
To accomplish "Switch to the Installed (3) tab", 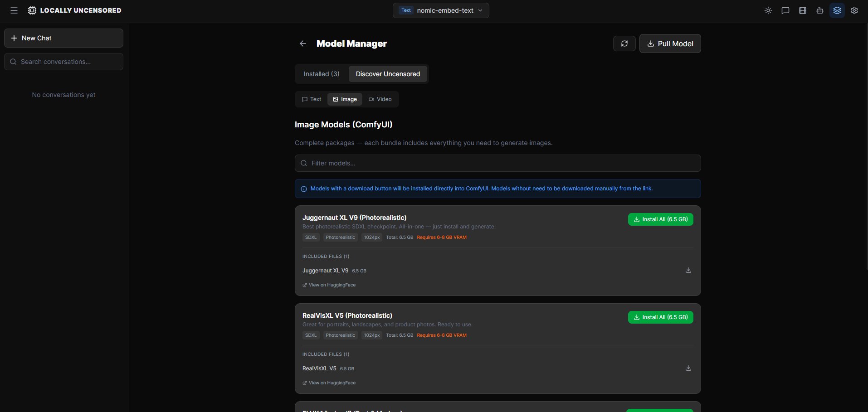I will tap(322, 73).
